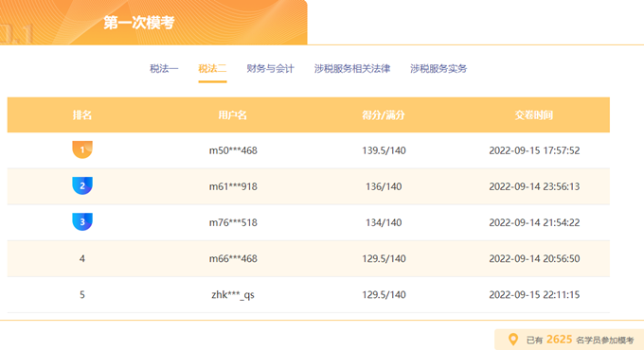Click score 139.5/140
This screenshot has width=644, height=350.
384,150
